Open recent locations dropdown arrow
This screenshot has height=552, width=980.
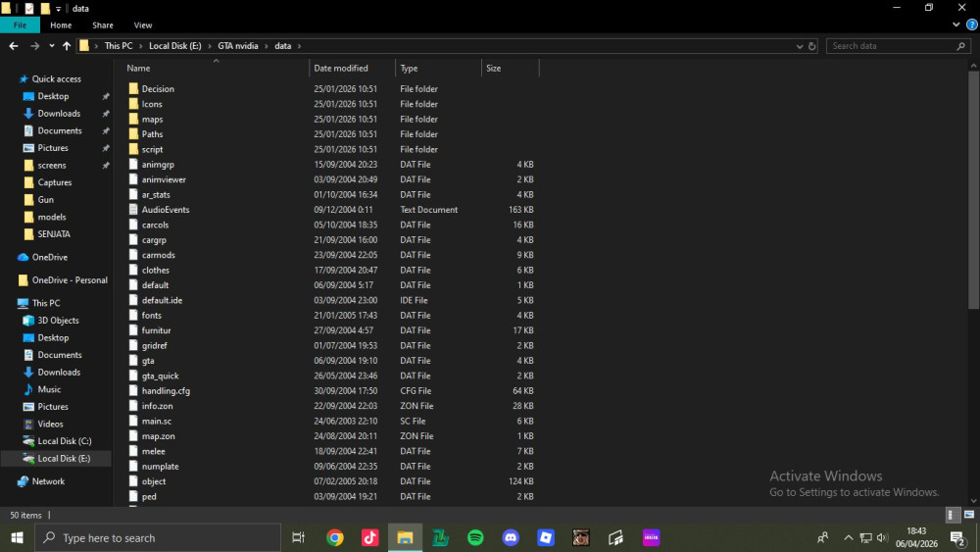click(x=51, y=46)
